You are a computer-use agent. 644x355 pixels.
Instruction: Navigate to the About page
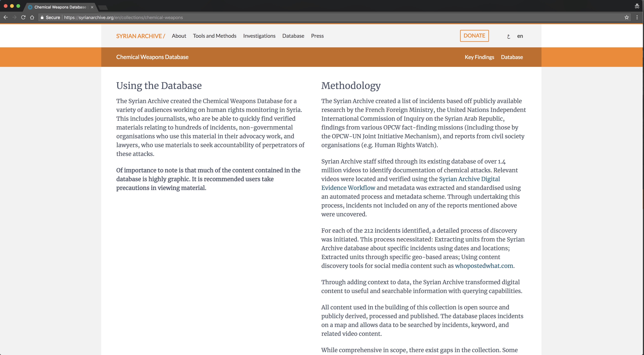[178, 35]
